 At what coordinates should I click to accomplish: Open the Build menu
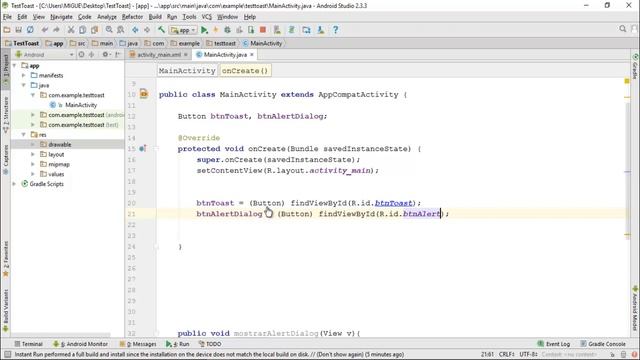click(x=155, y=17)
